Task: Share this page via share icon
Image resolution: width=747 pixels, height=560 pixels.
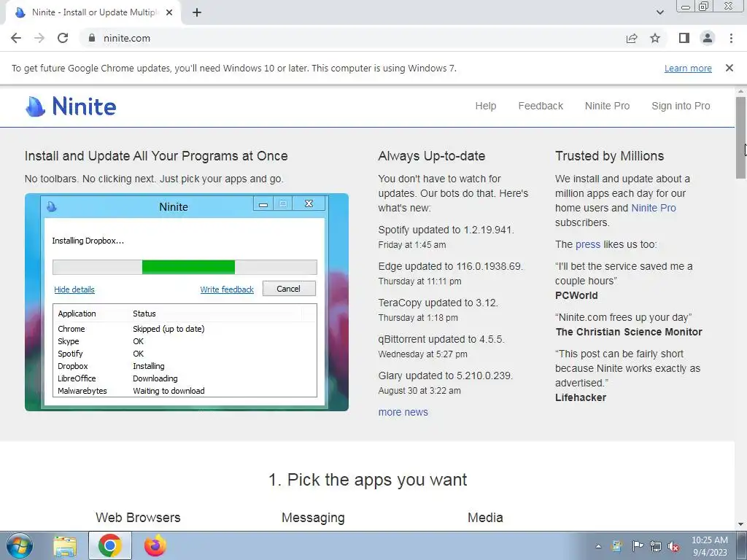Action: click(632, 38)
